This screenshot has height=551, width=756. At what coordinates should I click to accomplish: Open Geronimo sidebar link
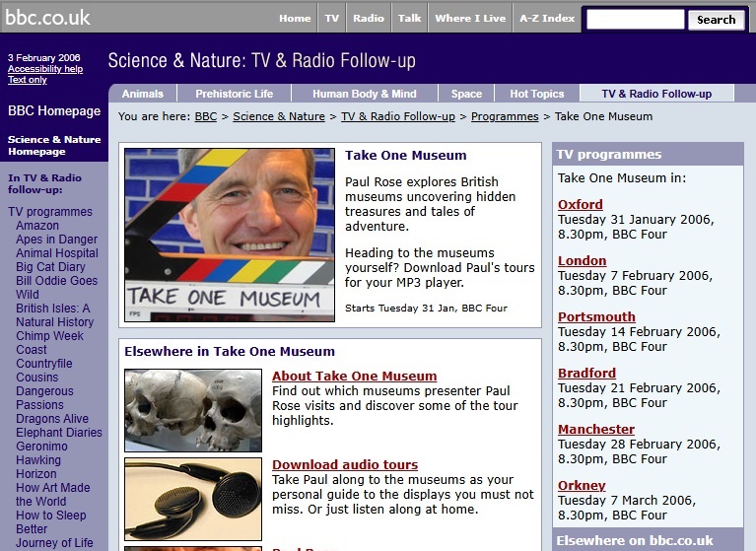click(x=41, y=447)
